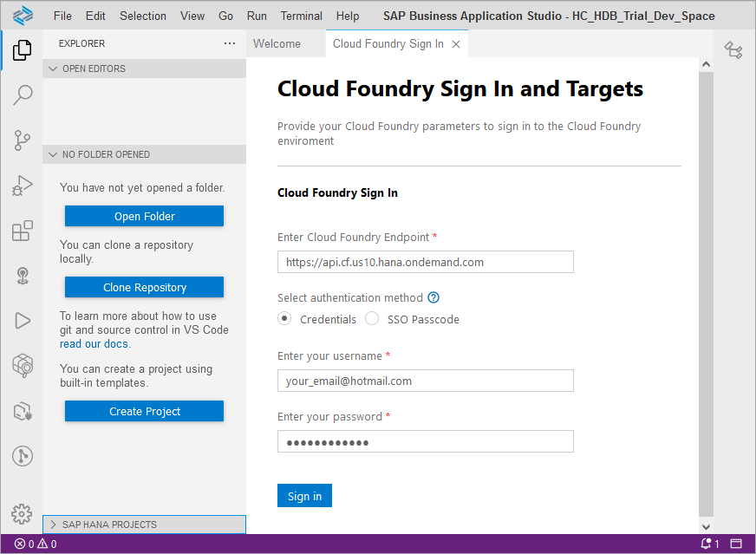This screenshot has width=756, height=554.
Task: Click the Explorer panel title
Action: tap(82, 43)
